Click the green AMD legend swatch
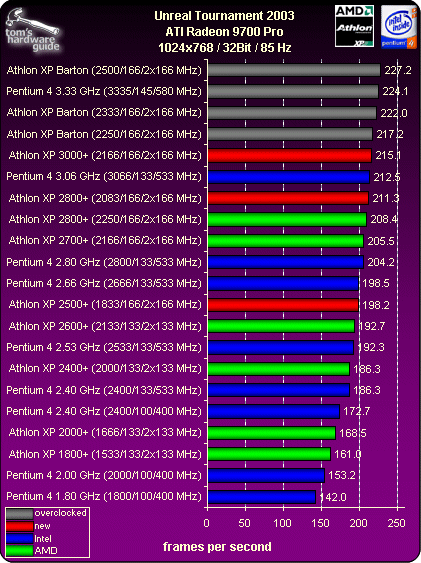Image resolution: width=421 pixels, height=563 pixels. [x=20, y=551]
